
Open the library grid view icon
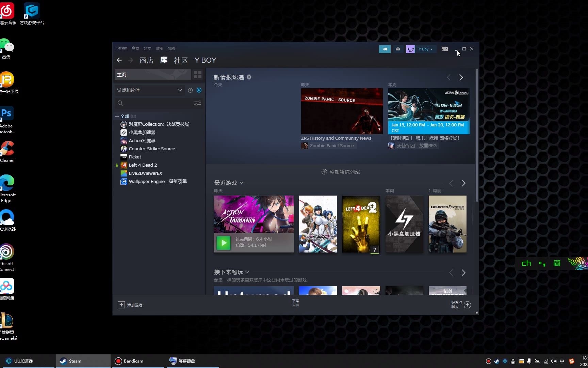point(198,74)
